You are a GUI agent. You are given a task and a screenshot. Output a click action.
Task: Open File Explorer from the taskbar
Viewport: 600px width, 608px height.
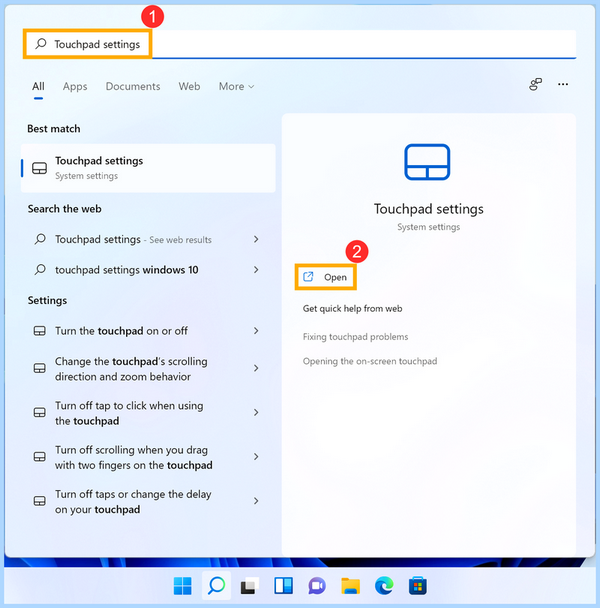351,586
